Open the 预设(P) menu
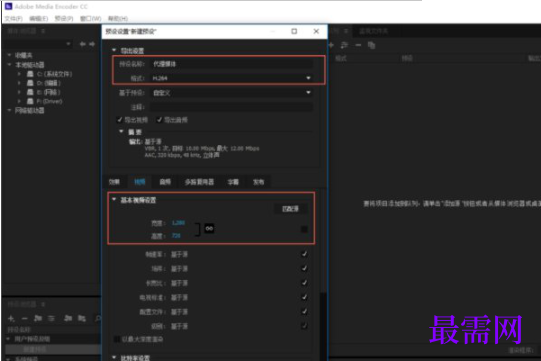 [64, 18]
